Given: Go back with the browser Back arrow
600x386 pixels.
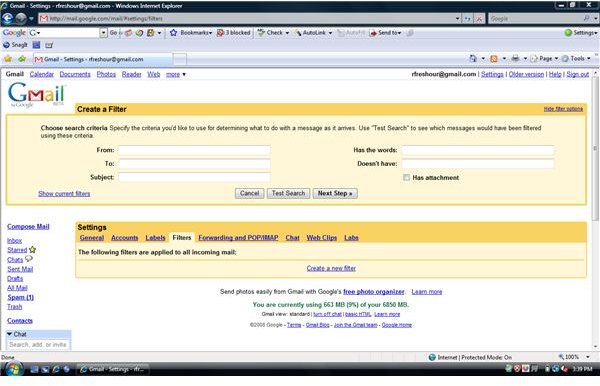Looking at the screenshot, I should tap(8, 18).
